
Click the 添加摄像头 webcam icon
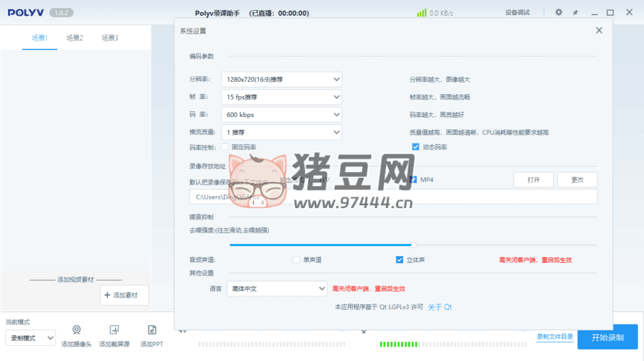pyautogui.click(x=76, y=330)
